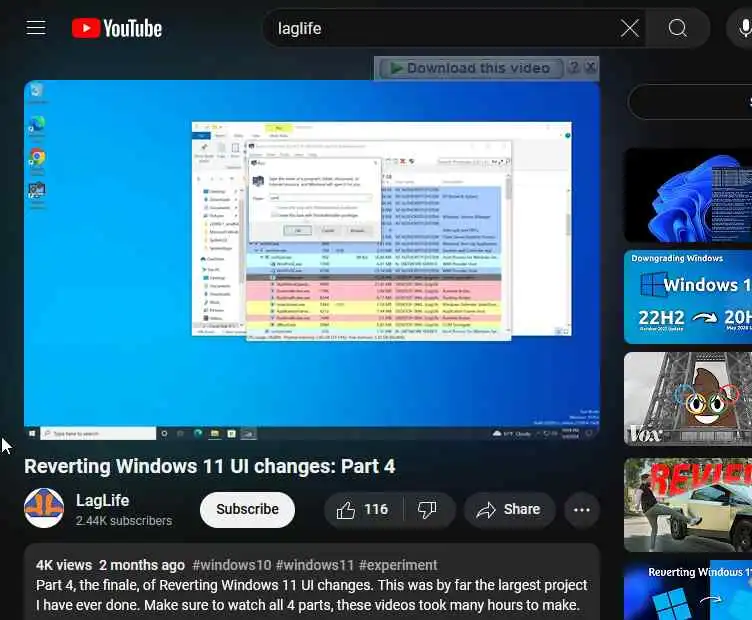Screen dimensions: 752x620
Task: Dislike the video with thumbs down
Action: [427, 509]
